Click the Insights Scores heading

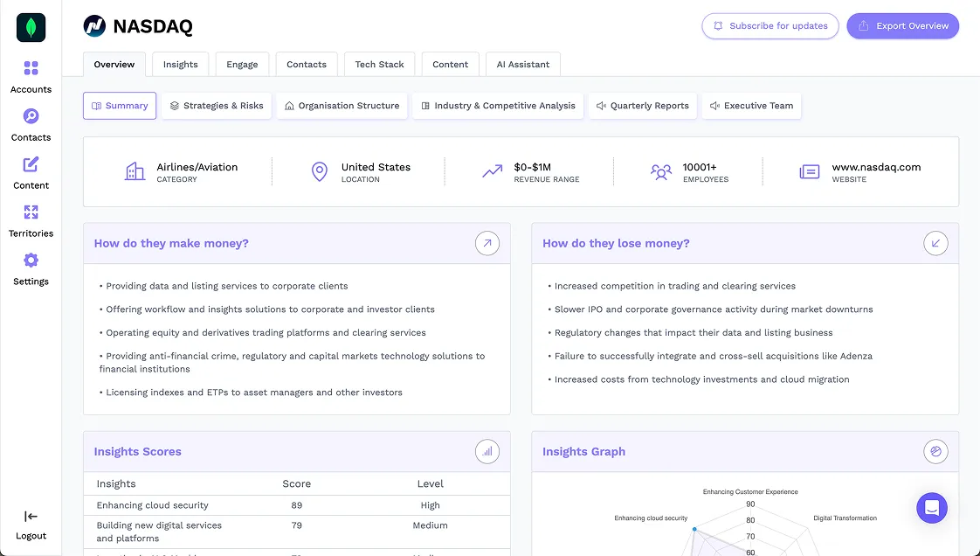(137, 452)
